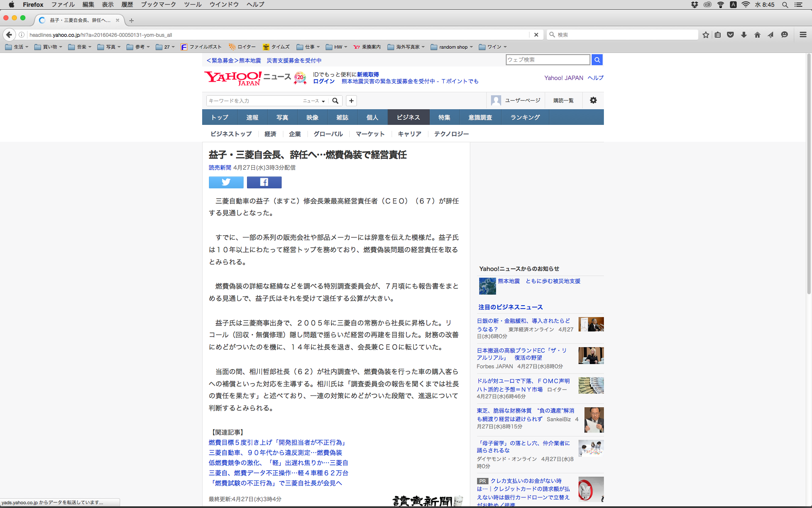Open the 読売新聞 source link
812x508 pixels.
click(x=220, y=168)
